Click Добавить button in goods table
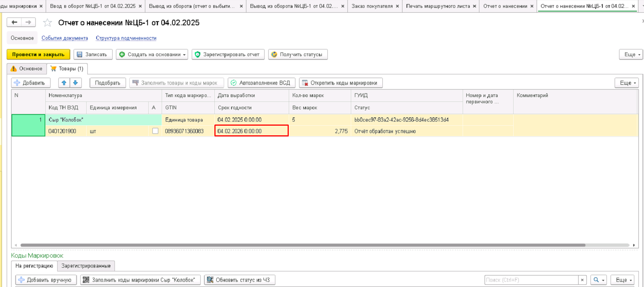 (x=31, y=83)
